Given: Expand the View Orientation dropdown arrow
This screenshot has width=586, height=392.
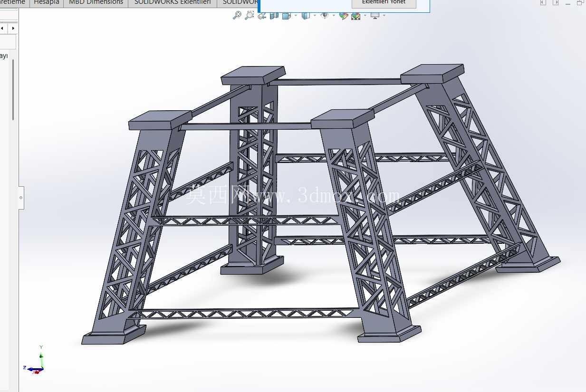Looking at the screenshot, I should (x=296, y=15).
